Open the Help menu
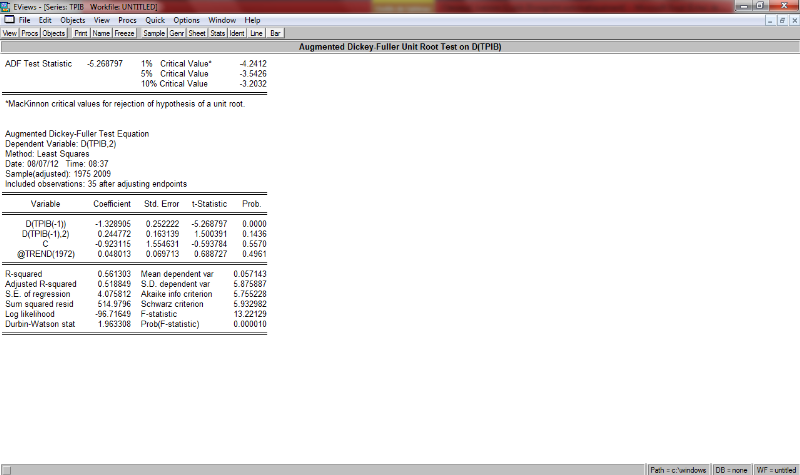Viewport: 800px width, 475px height. coord(252,20)
